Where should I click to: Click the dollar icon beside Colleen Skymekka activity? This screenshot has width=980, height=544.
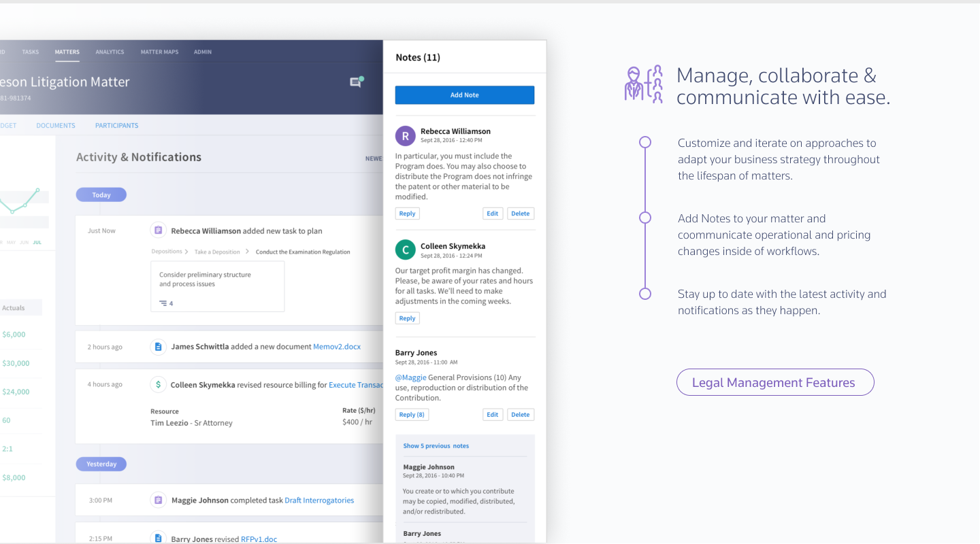(x=158, y=385)
